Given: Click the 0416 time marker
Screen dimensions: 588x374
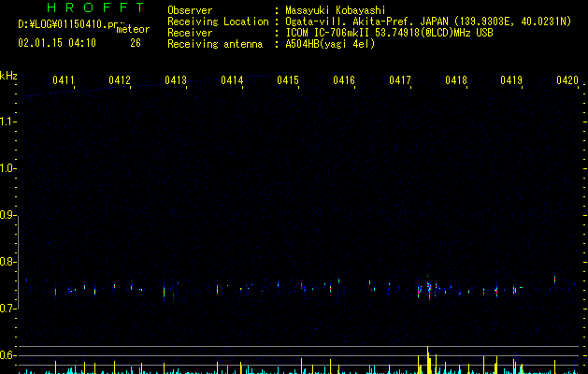Looking at the screenshot, I should (344, 80).
